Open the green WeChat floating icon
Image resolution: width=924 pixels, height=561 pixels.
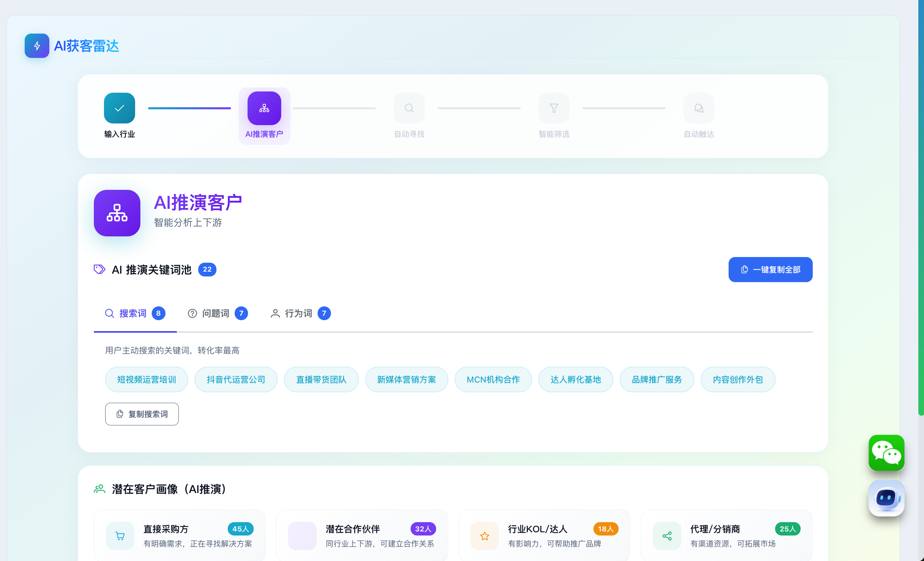[x=886, y=453]
